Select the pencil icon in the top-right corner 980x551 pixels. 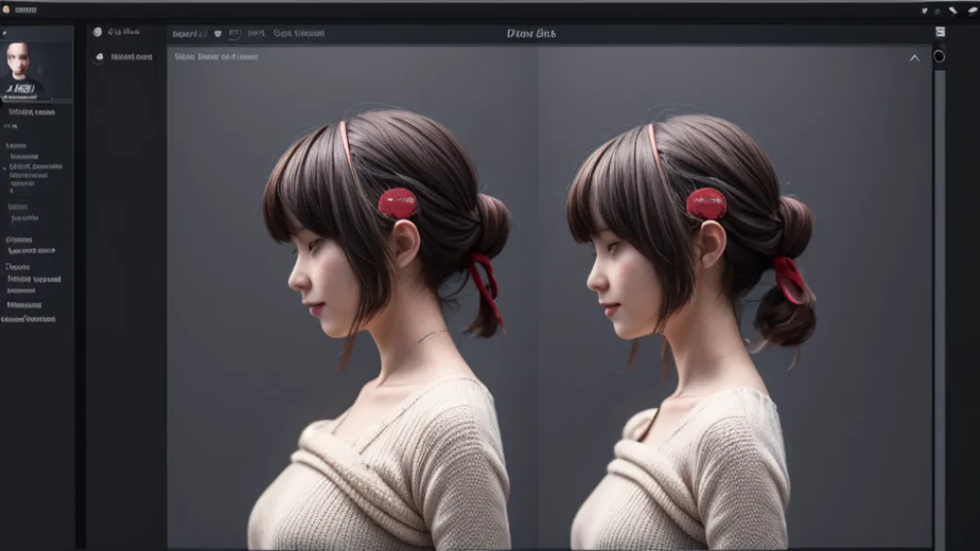953,10
